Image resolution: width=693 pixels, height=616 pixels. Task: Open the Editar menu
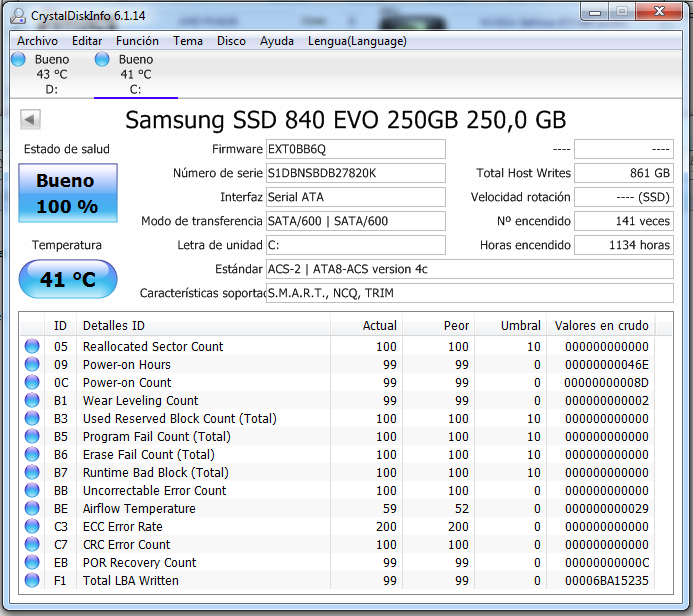coord(87,41)
